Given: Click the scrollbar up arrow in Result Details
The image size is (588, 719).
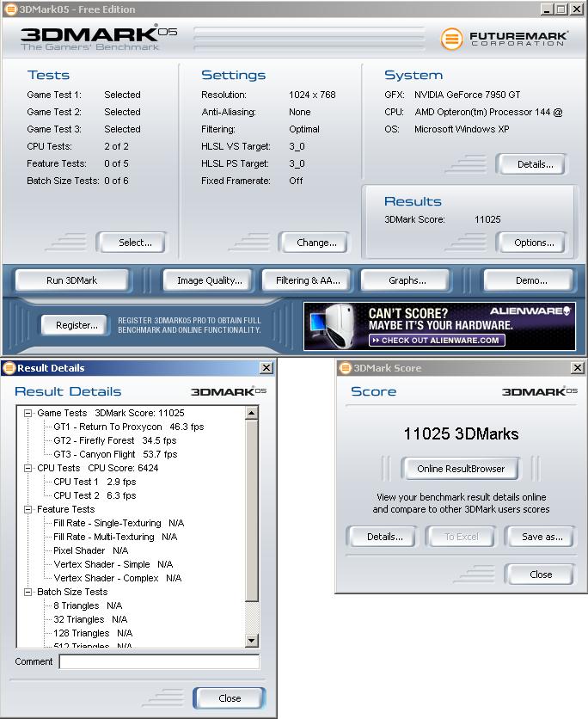Looking at the screenshot, I should point(252,413).
